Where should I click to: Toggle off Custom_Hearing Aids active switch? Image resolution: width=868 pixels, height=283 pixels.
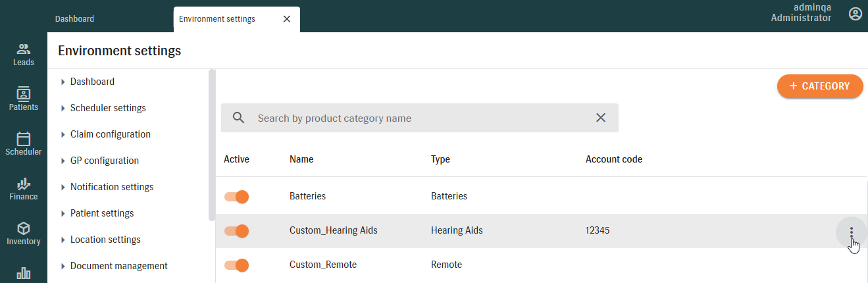coord(236,231)
